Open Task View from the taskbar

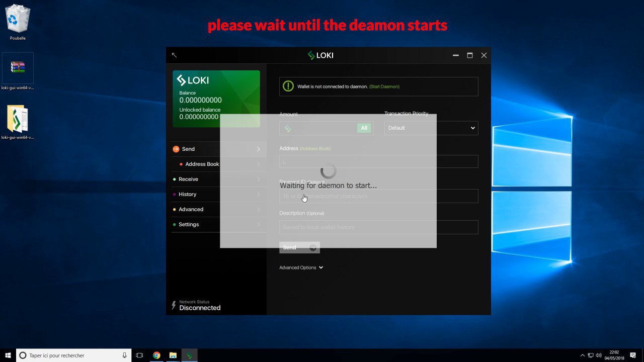(140, 355)
